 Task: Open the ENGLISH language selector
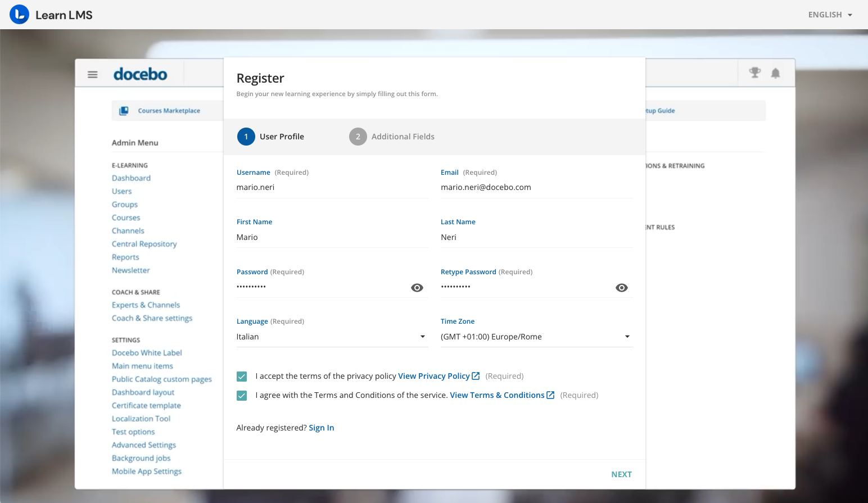830,15
